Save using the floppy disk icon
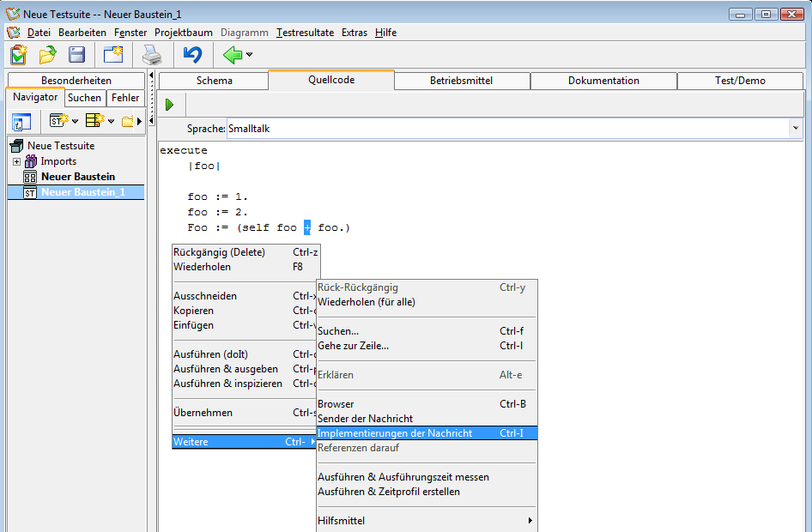The width and height of the screenshot is (812, 532). coord(76,56)
